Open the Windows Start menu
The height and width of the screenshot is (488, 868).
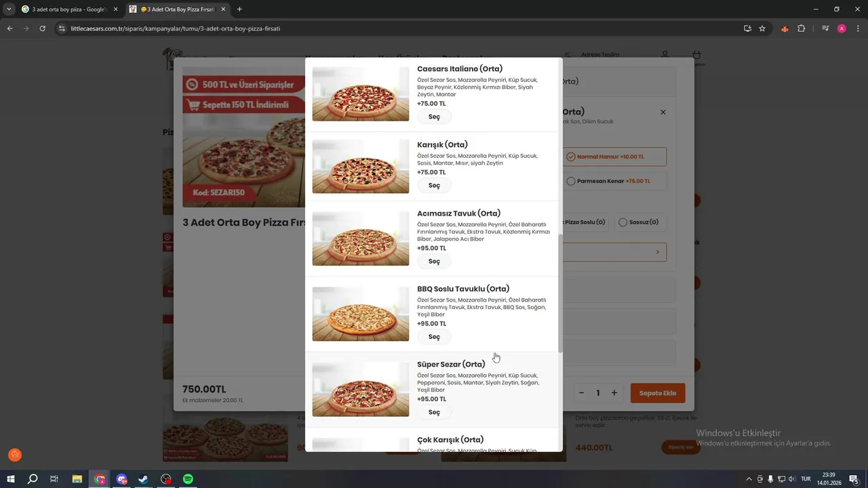11,479
